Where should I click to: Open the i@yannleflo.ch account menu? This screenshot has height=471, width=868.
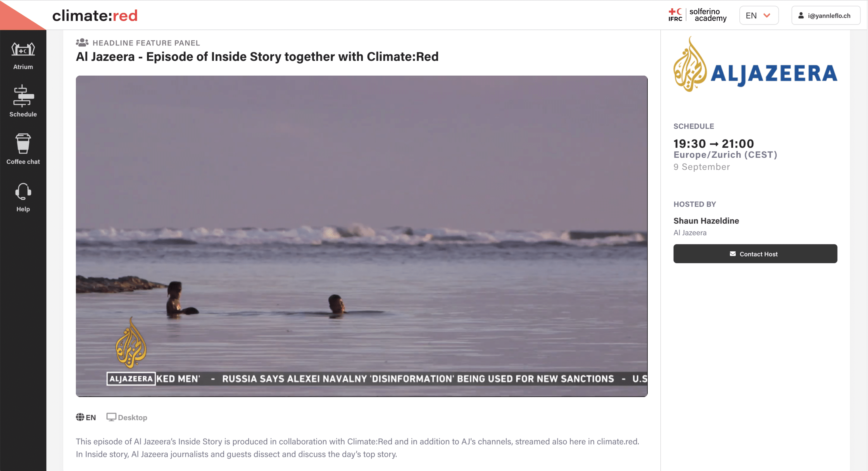pos(826,15)
